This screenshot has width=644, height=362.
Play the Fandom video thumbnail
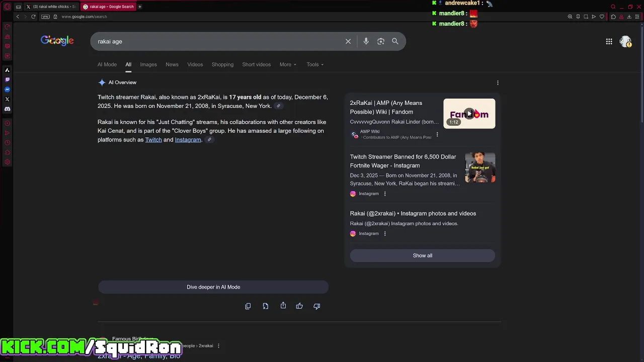tap(469, 114)
